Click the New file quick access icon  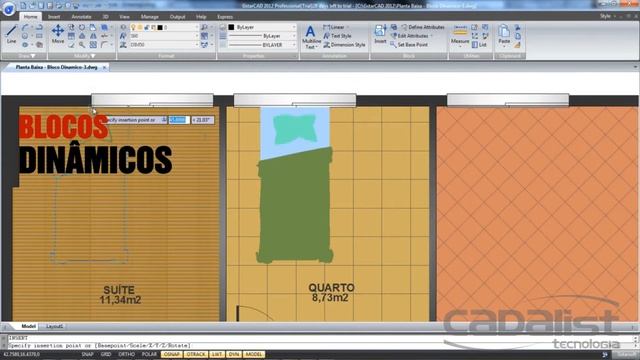[x=23, y=5]
